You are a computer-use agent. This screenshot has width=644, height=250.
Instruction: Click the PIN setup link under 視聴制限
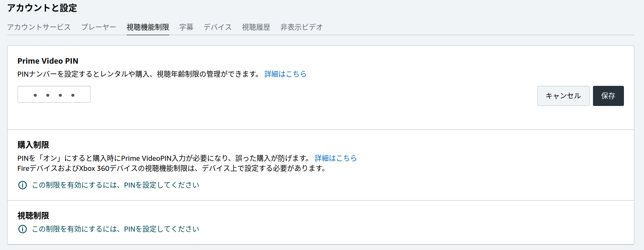115,229
